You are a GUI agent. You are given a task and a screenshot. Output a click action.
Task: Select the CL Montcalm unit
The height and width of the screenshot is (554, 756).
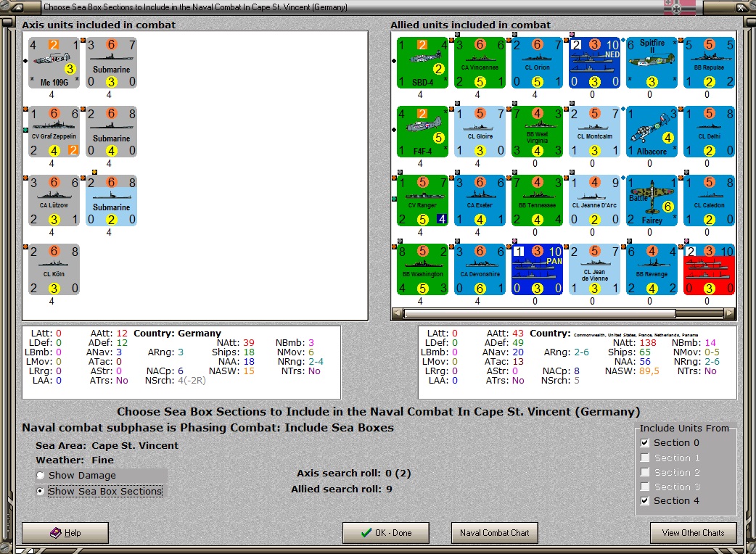(594, 132)
